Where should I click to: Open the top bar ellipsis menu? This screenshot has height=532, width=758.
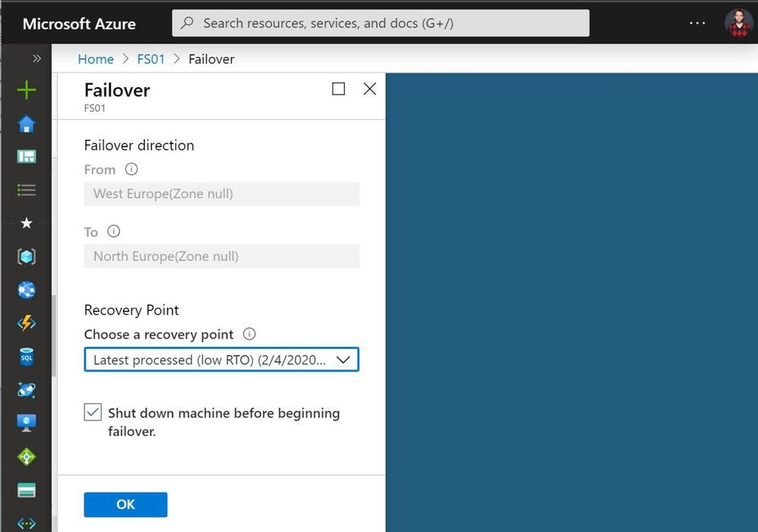697,24
